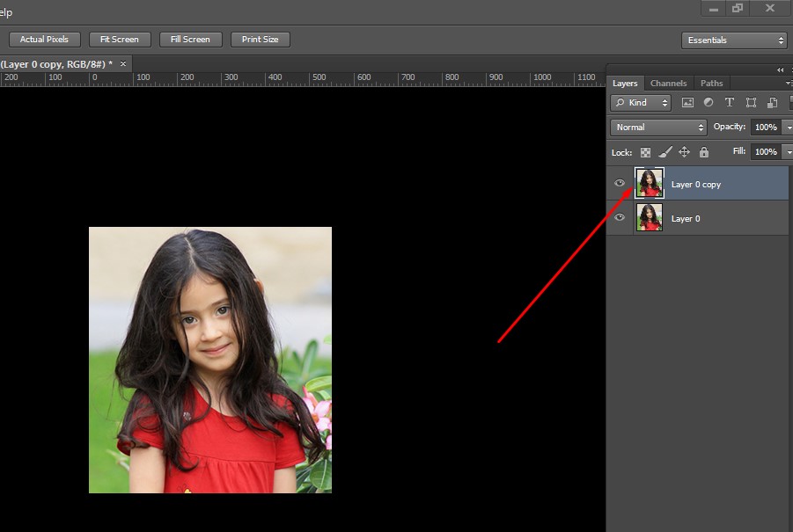The image size is (793, 532).
Task: Open the Normal blend mode dropdown
Action: (658, 128)
